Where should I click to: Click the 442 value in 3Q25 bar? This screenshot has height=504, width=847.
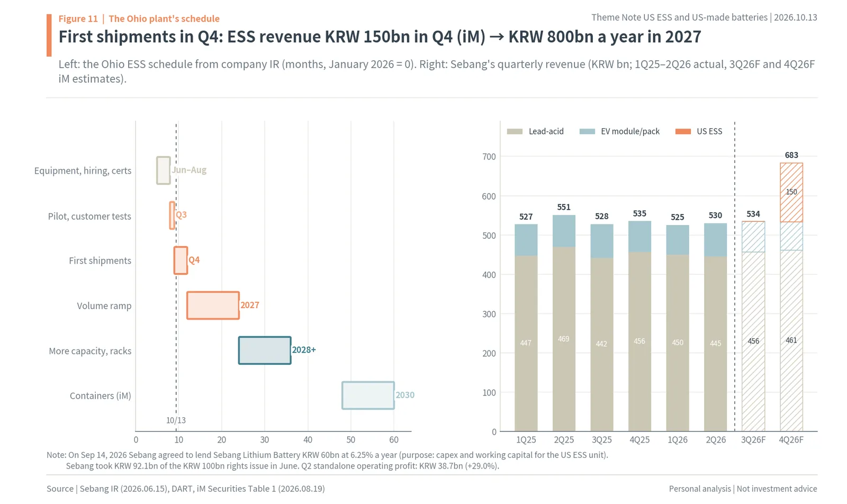(x=601, y=344)
